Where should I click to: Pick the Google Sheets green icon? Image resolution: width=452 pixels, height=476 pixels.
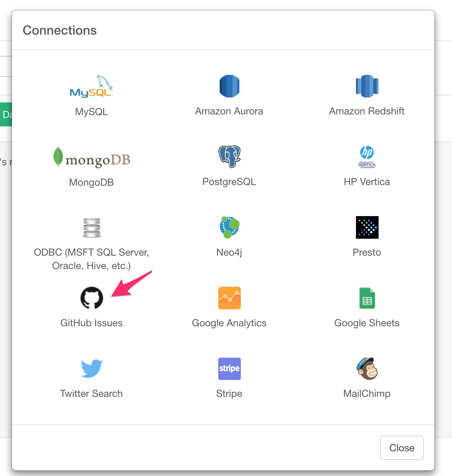(x=367, y=298)
